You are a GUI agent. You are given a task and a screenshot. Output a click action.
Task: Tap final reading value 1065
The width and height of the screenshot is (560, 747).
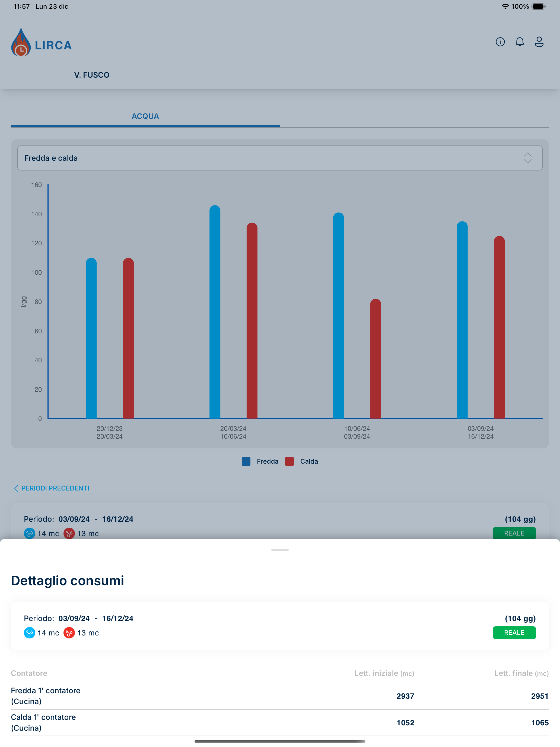[540, 723]
